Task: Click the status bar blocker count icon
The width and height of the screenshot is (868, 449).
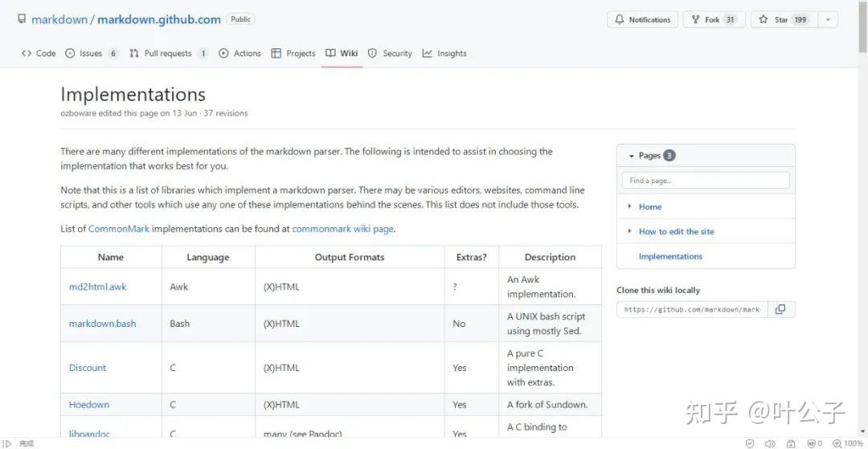Action: pyautogui.click(x=814, y=443)
